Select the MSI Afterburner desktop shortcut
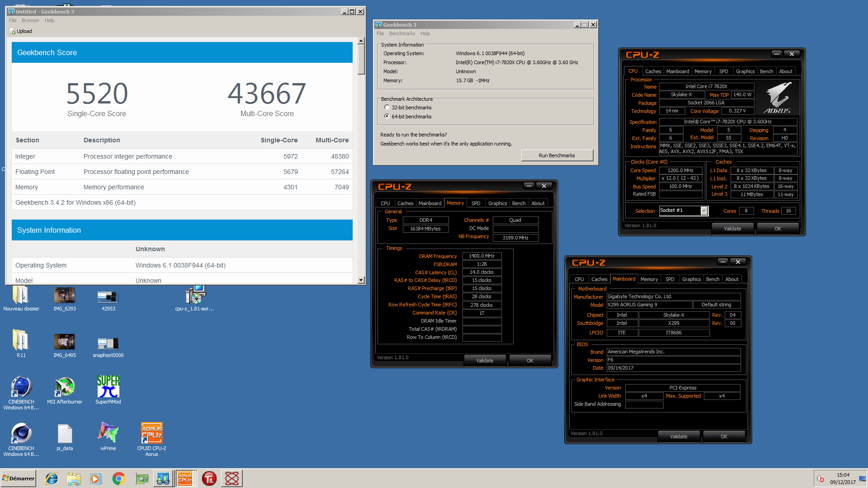Viewport: 868px width, 488px height. click(x=65, y=390)
